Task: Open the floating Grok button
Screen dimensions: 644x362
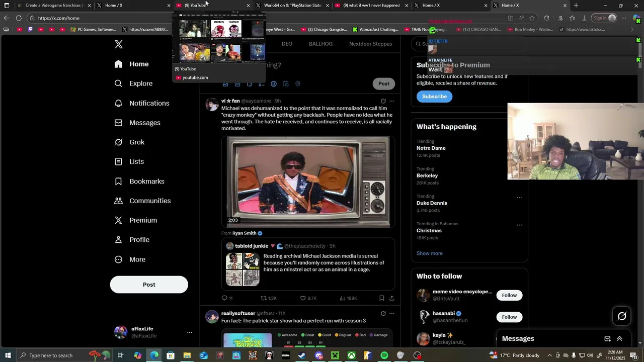Action: click(622, 316)
